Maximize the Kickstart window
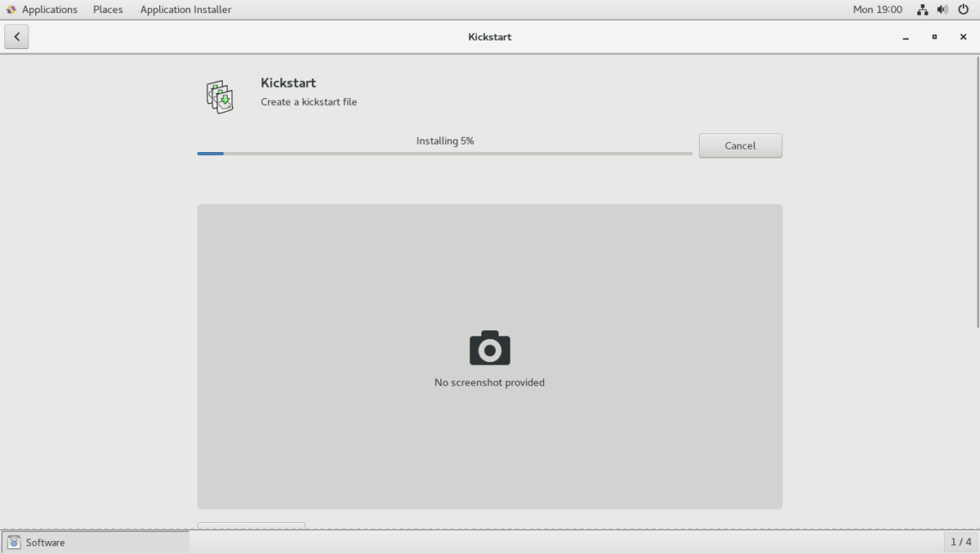The width and height of the screenshot is (980, 554). pyautogui.click(x=934, y=37)
